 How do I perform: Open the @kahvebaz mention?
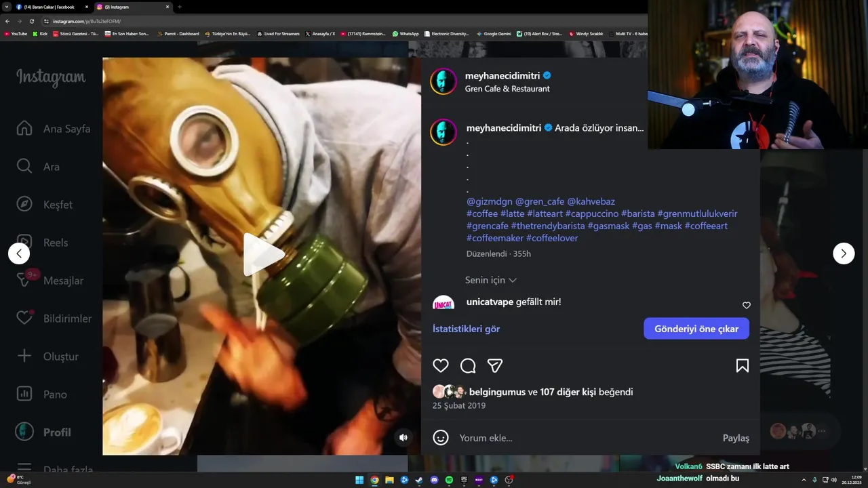coord(591,201)
